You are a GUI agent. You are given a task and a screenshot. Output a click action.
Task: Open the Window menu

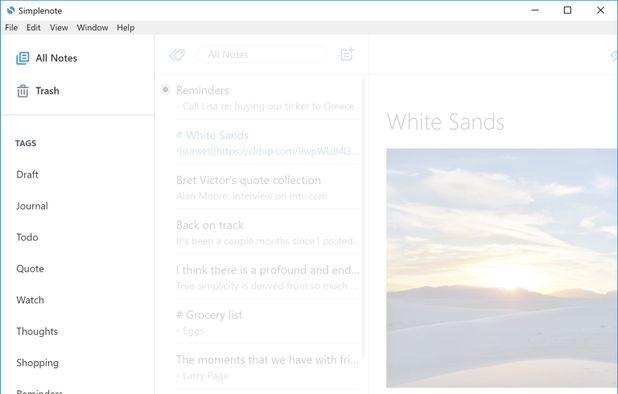93,28
